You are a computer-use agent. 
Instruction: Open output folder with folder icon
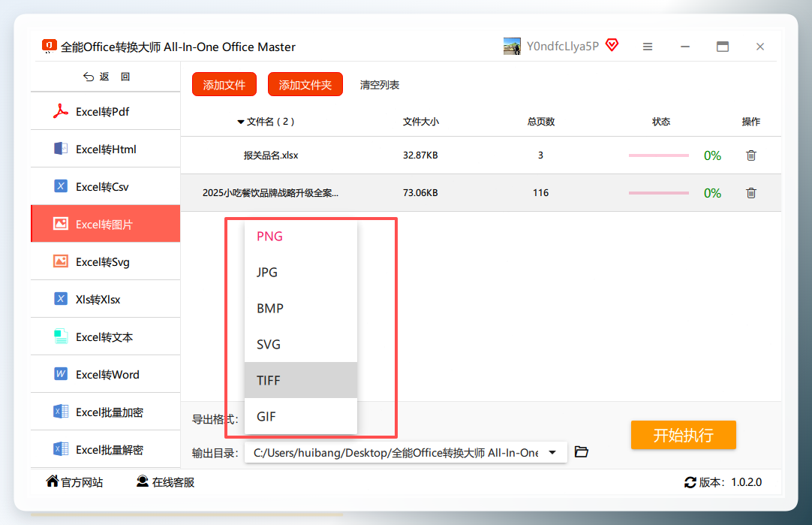pyautogui.click(x=582, y=452)
